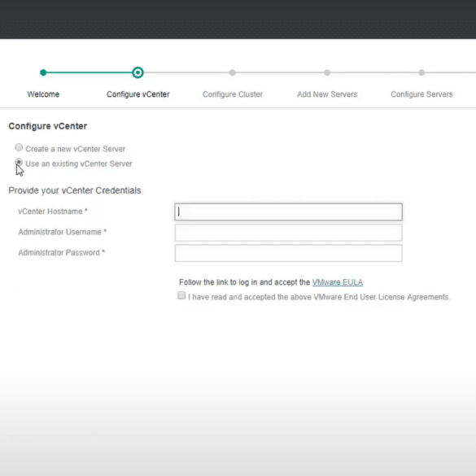Switch to the Configure Servers step label
The image size is (476, 476).
pyautogui.click(x=421, y=94)
